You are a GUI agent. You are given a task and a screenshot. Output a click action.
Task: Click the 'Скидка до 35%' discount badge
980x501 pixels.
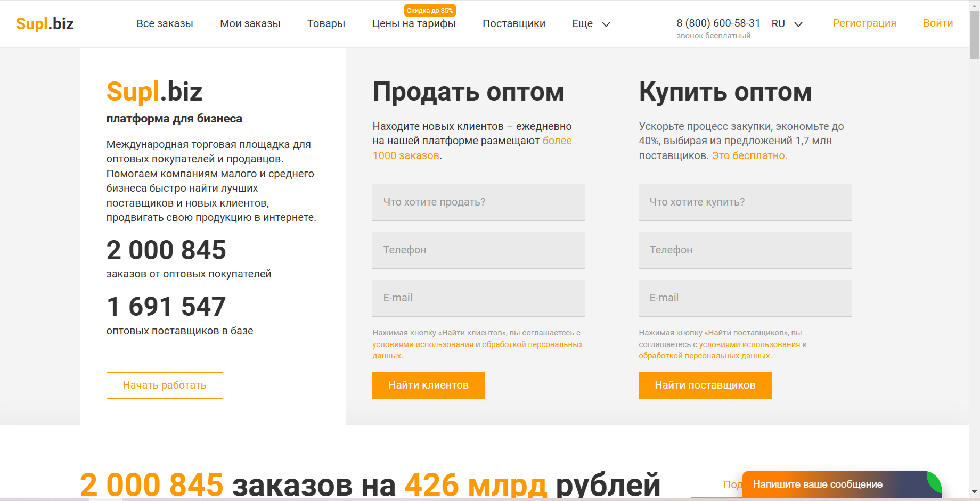(x=429, y=11)
